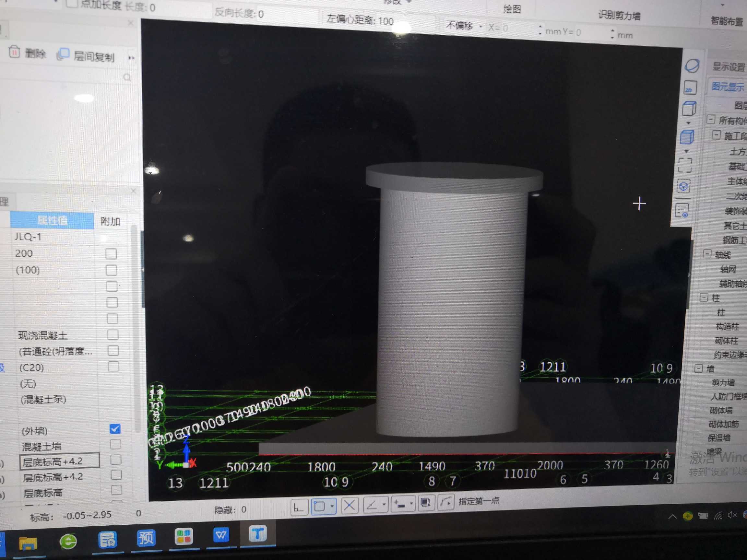Tick the checkbox in the (100) row

pos(111,270)
